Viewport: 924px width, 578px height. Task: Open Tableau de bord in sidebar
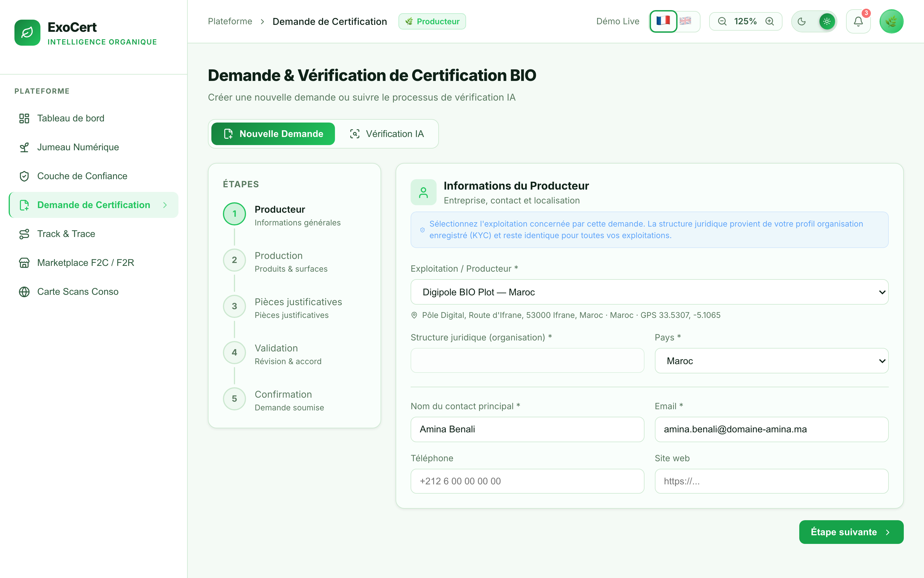[94, 118]
